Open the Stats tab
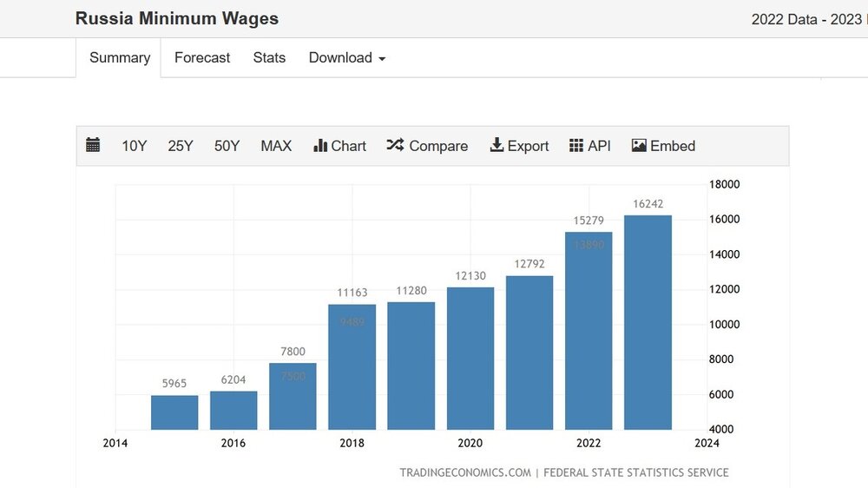This screenshot has height=488, width=868. click(269, 58)
